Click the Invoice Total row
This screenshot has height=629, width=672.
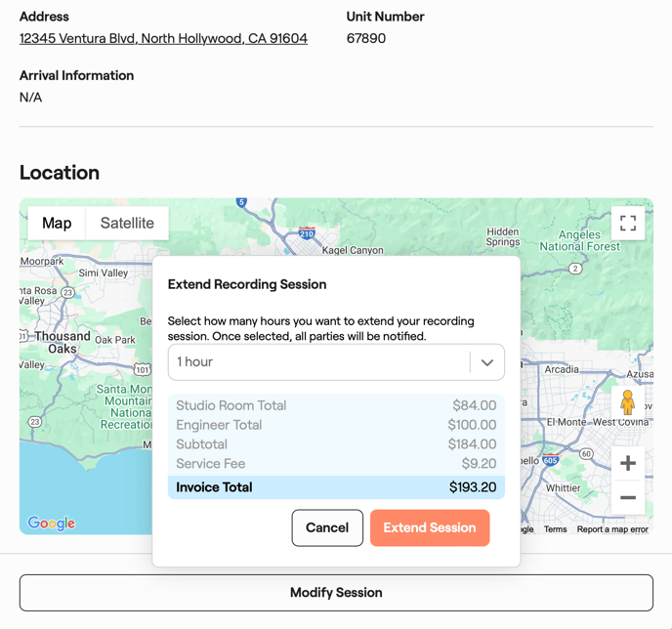tap(336, 487)
